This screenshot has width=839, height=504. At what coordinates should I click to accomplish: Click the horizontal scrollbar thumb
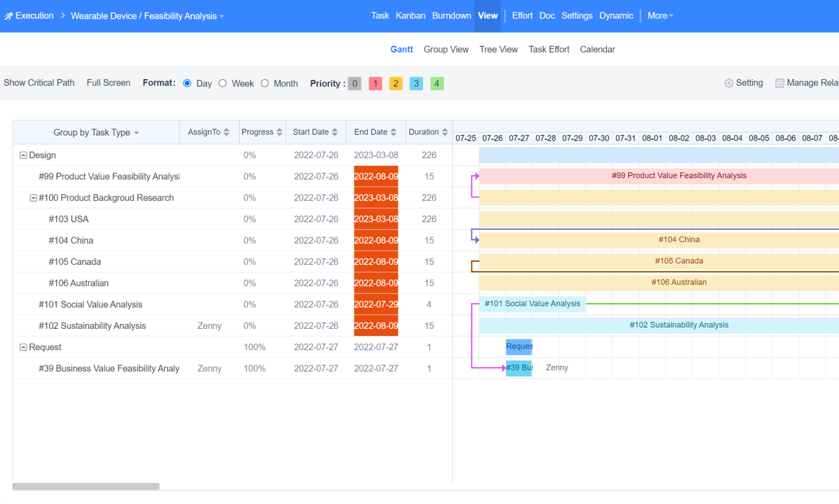tap(86, 486)
